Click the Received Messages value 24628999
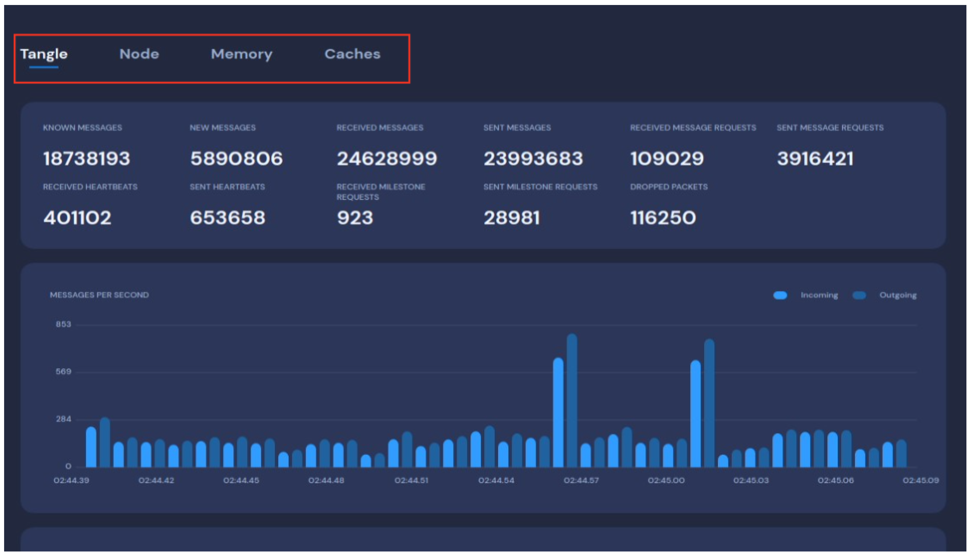This screenshot has width=972, height=560. point(387,158)
